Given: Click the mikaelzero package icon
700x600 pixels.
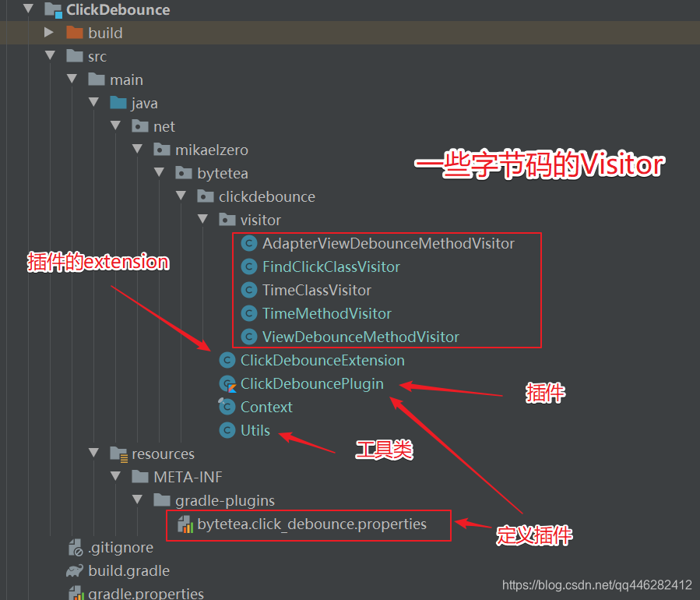Looking at the screenshot, I should coord(162,149).
